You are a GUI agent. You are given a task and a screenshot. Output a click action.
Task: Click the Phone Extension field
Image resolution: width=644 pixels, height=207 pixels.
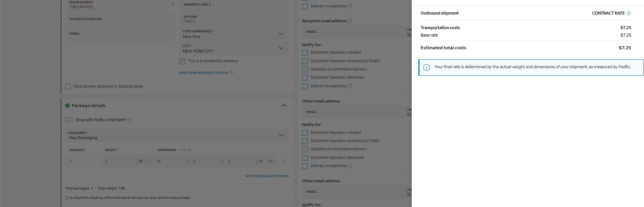click(x=120, y=19)
